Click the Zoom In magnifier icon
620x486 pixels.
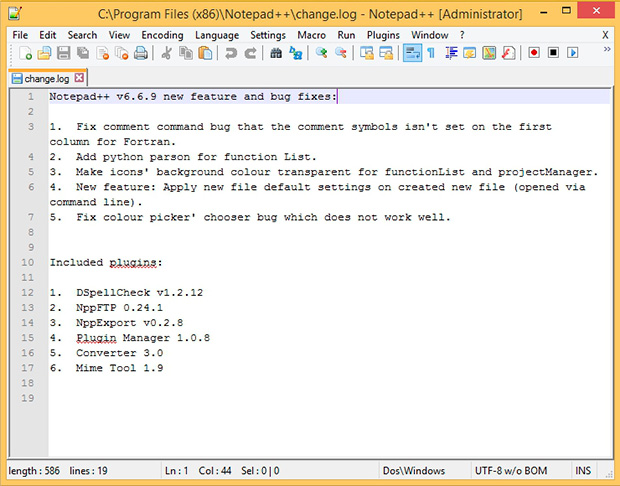pyautogui.click(x=322, y=53)
